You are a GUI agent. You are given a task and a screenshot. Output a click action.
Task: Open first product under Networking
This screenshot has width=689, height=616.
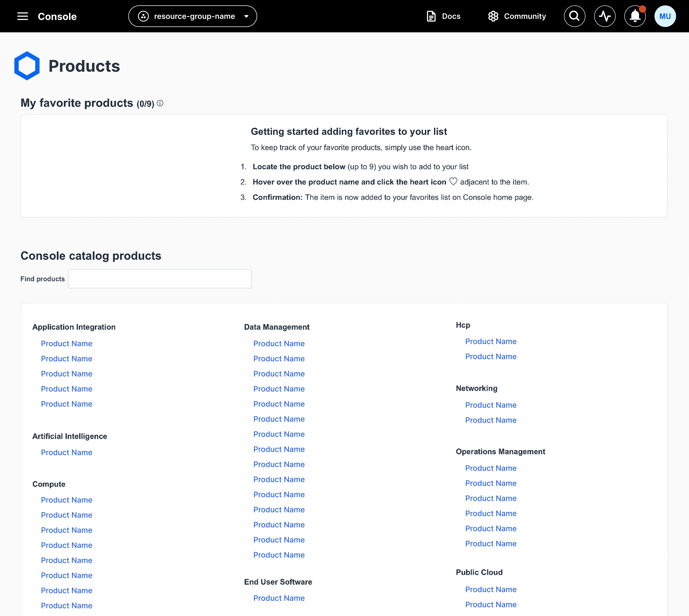[x=491, y=405]
